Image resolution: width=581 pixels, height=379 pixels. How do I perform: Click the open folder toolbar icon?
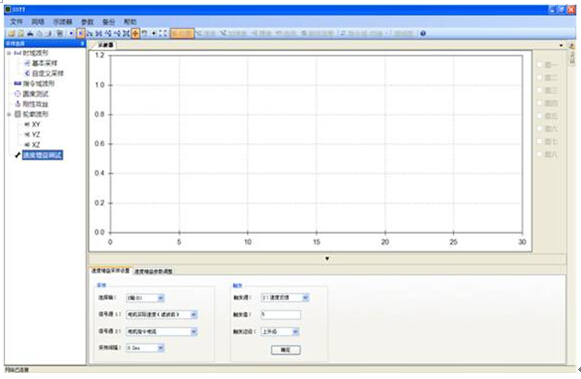coord(11,33)
